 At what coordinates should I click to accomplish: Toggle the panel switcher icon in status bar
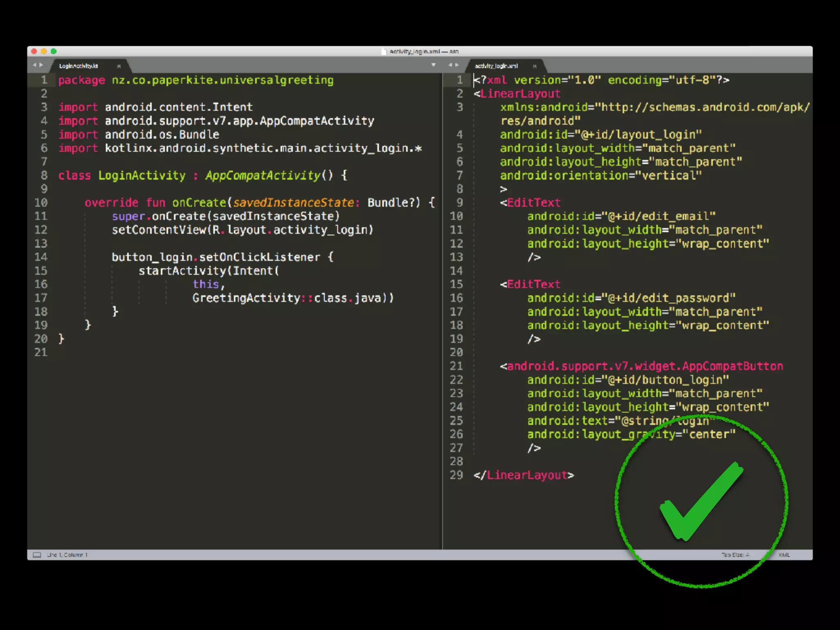pyautogui.click(x=37, y=555)
